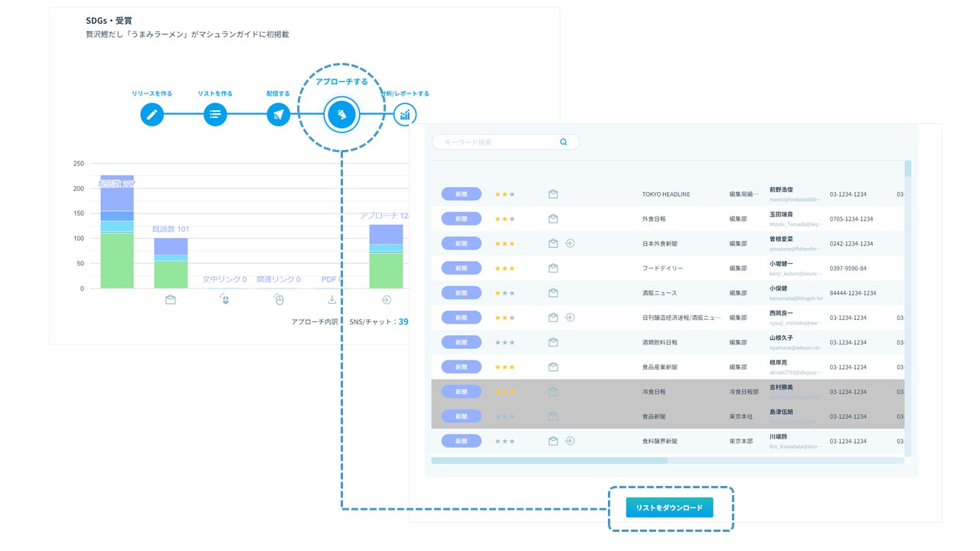This screenshot has width=980, height=551.
Task: Open the 分析/レポートする chart icon
Action: coord(404,115)
